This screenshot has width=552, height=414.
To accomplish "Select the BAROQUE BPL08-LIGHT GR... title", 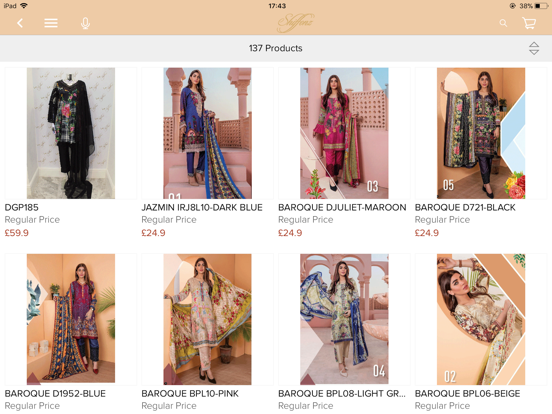I will pos(342,394).
